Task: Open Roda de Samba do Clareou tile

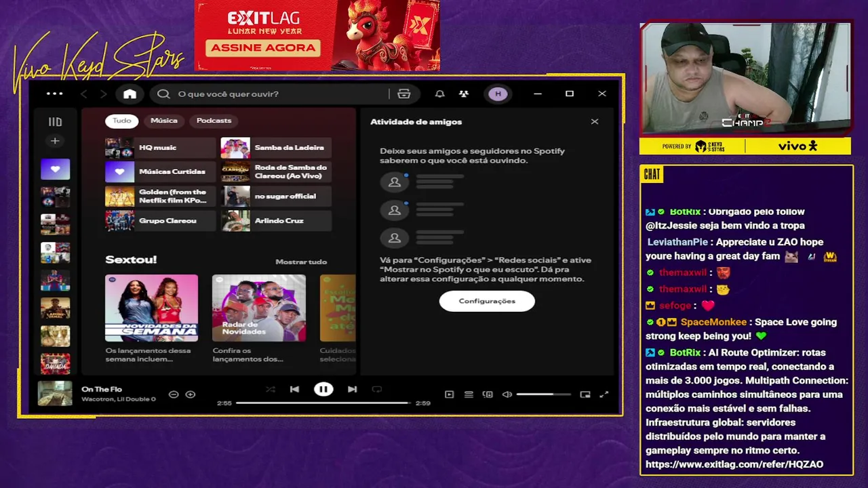Action: 276,172
